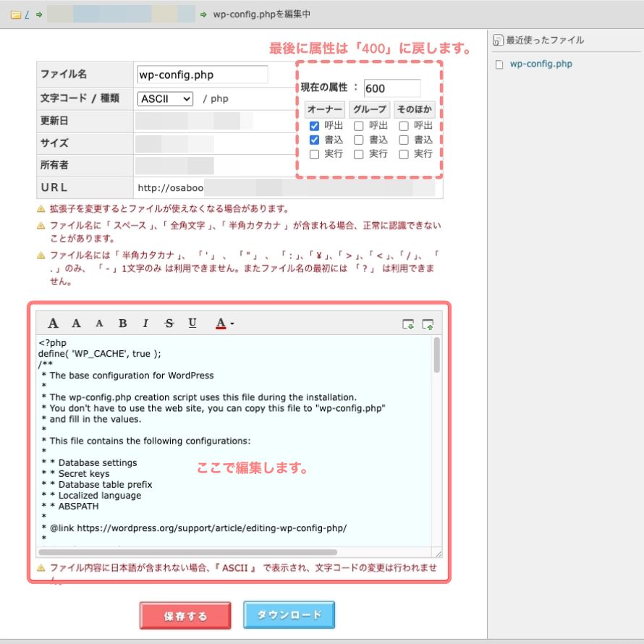Check group 呼出 (read) permission
Viewport: 644px width, 644px height.
359,126
